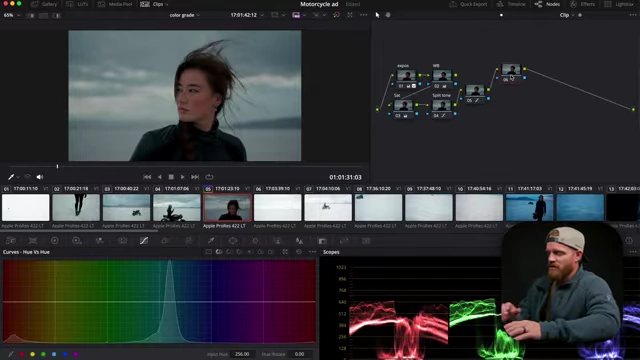Select the yellow hue preset swatch
This screenshot has width=640, height=360.
[x=33, y=354]
